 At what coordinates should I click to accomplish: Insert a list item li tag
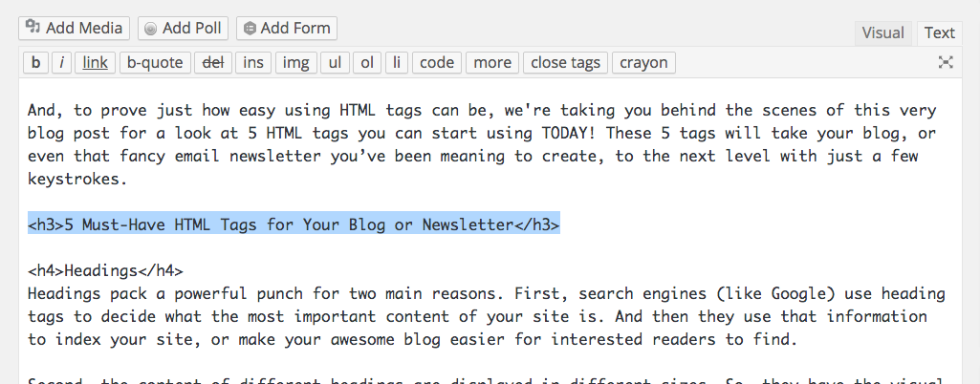(397, 62)
